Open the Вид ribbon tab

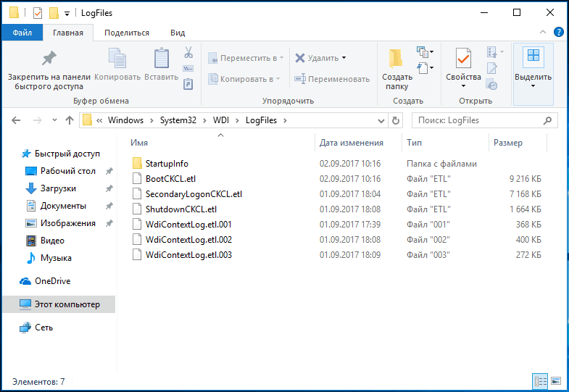178,33
